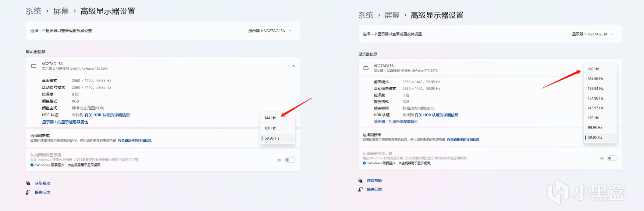Open left 有关 HDR 认证的详细信息 link

107,115
